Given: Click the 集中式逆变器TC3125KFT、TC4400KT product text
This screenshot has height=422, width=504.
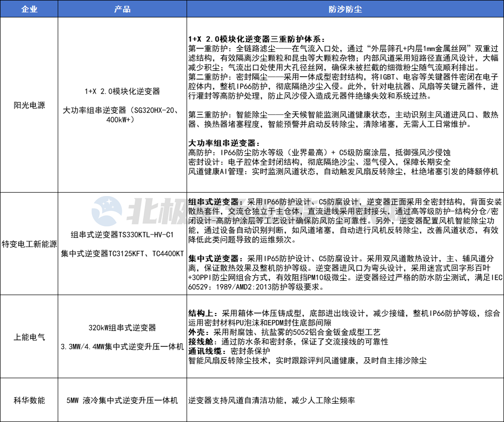Looking at the screenshot, I should click(x=122, y=254).
